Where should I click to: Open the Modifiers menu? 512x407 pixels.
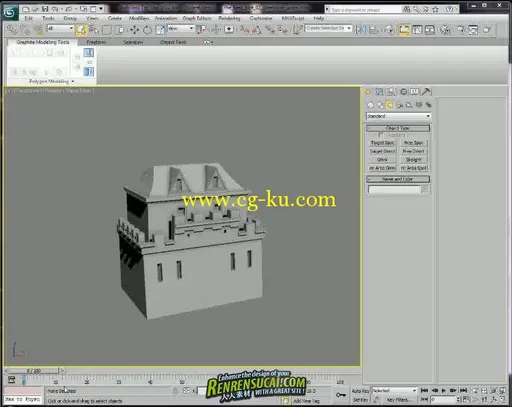pos(139,18)
